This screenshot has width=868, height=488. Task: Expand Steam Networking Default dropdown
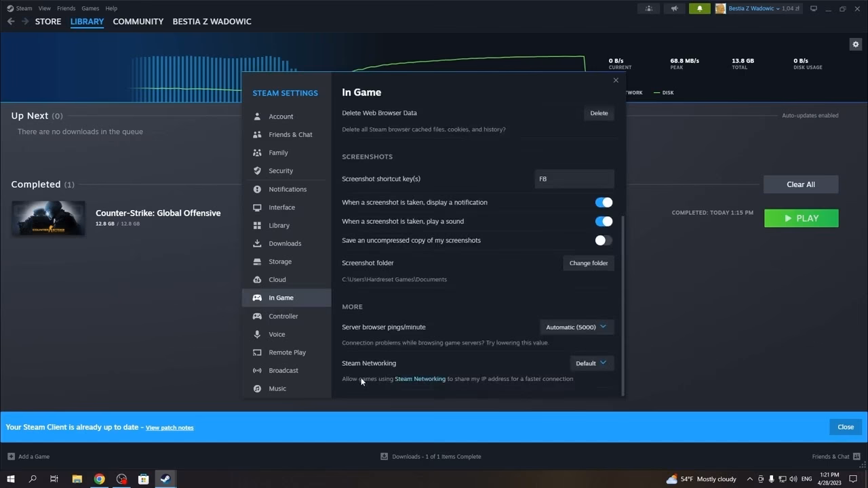(591, 363)
